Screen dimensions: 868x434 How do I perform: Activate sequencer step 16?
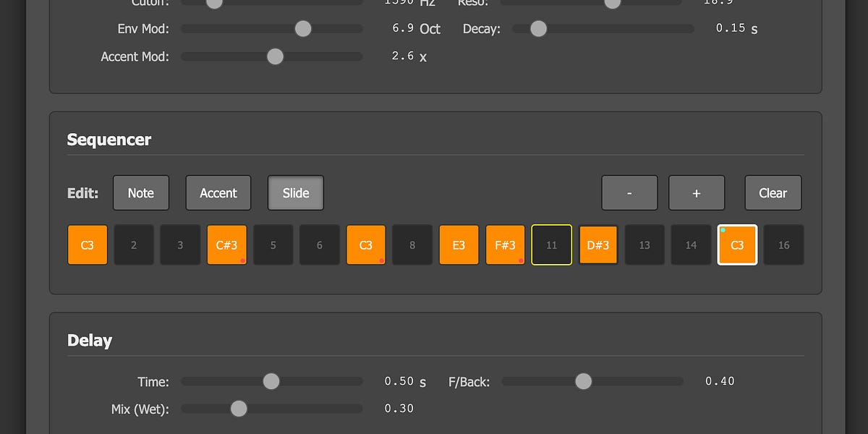(x=784, y=245)
